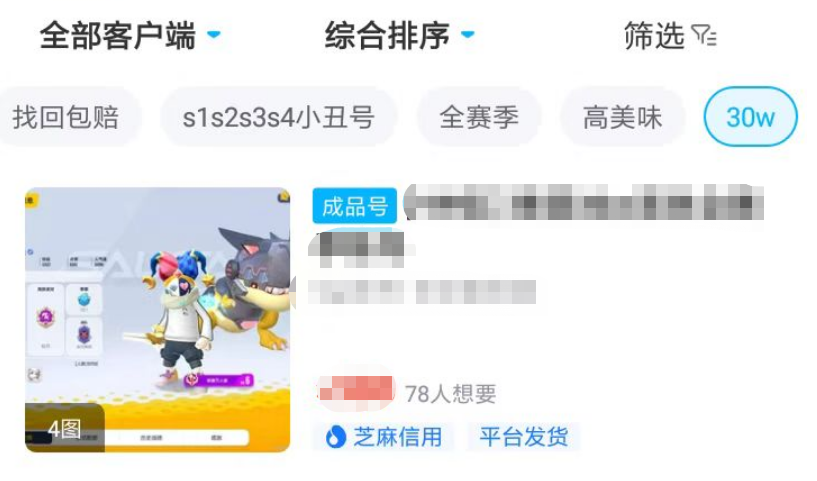Tap the 芝麻信用 label text

click(x=398, y=437)
